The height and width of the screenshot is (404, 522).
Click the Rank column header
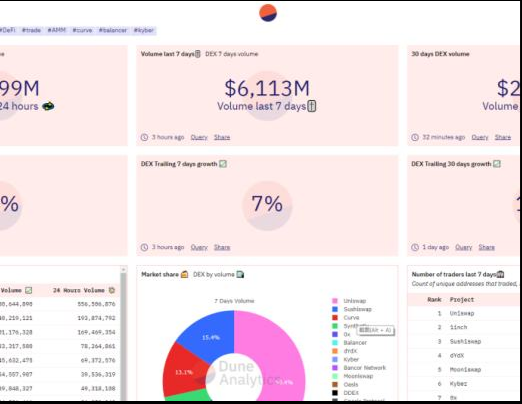[x=434, y=300]
